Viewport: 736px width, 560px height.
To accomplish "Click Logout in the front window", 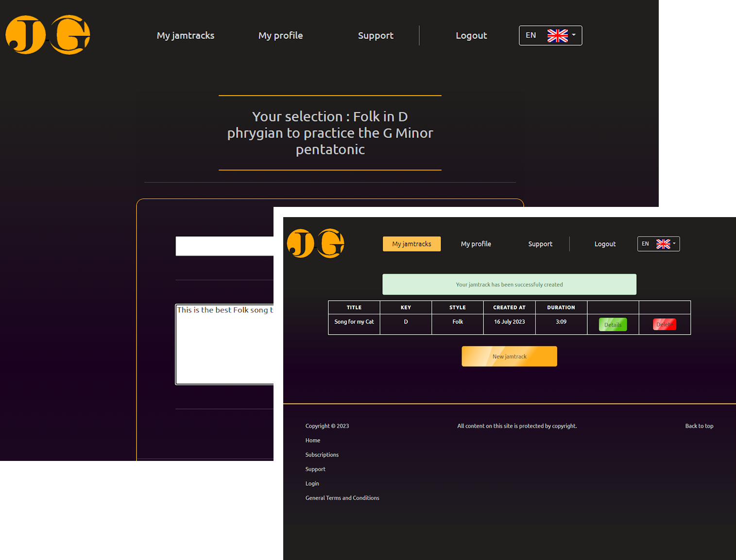I will 605,244.
